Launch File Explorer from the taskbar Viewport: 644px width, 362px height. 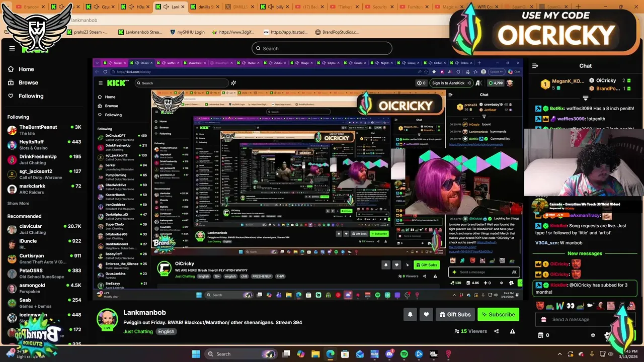pyautogui.click(x=315, y=354)
